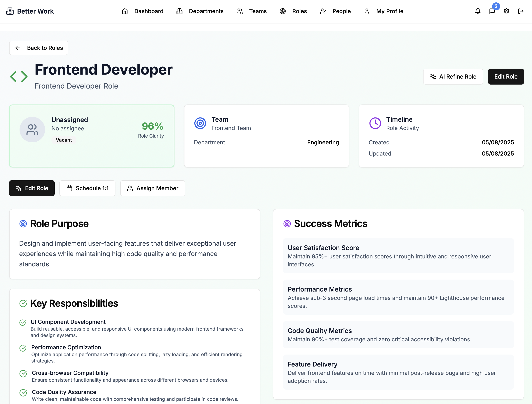Screen dimensions: 532x404
Task: Click Assign Member button
Action: (x=153, y=188)
